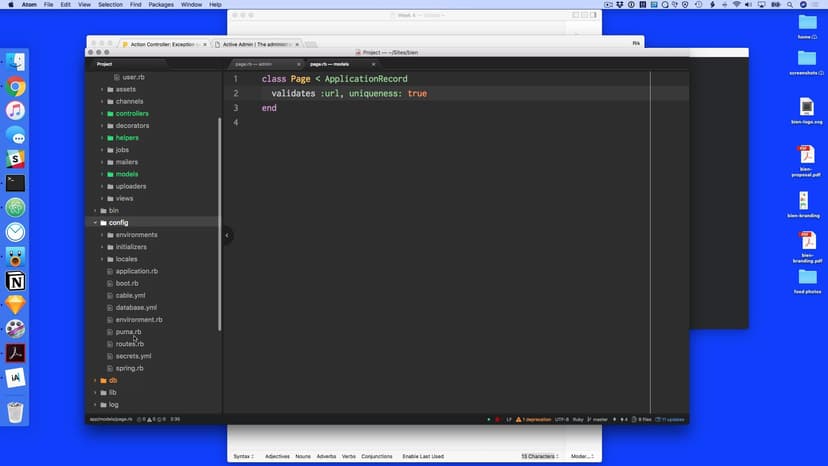Collapse the tree view with the arrow handle
The width and height of the screenshot is (828, 466).
[x=227, y=235]
